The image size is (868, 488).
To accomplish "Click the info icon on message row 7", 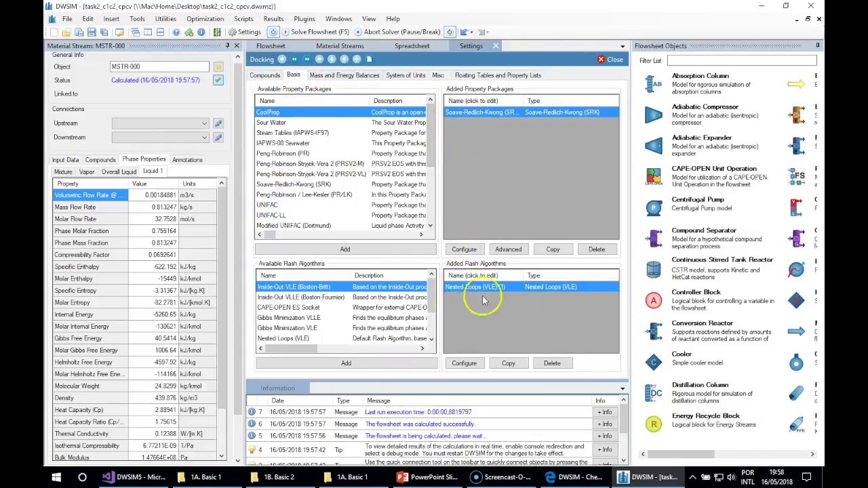I will point(252,412).
